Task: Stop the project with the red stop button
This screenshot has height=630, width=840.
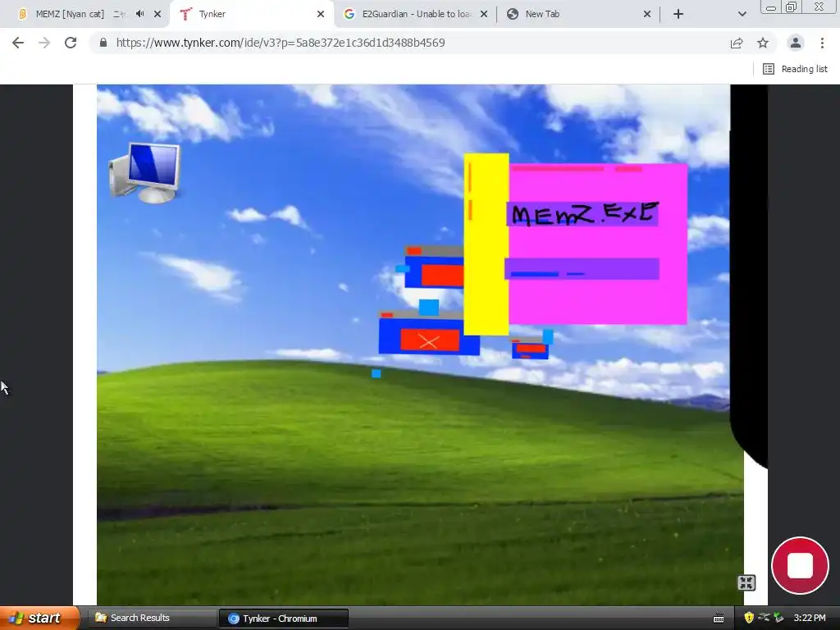Action: point(800,565)
